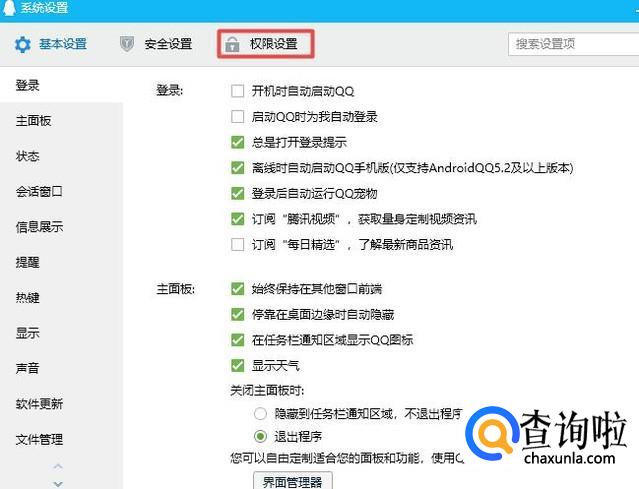The image size is (639, 489).
Task: Click the 主面板: section label
Action: click(x=176, y=289)
